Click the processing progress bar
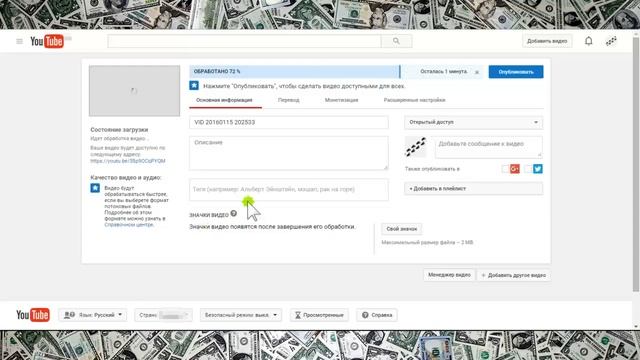 pyautogui.click(x=295, y=71)
